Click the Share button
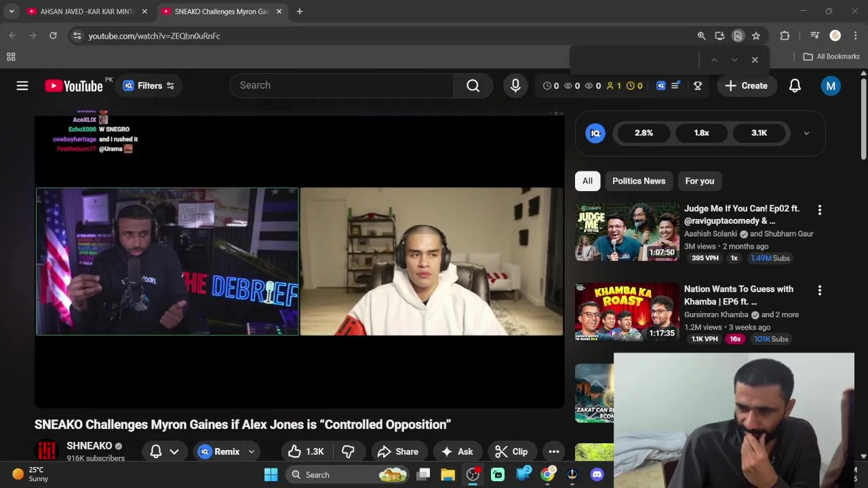 (x=398, y=451)
